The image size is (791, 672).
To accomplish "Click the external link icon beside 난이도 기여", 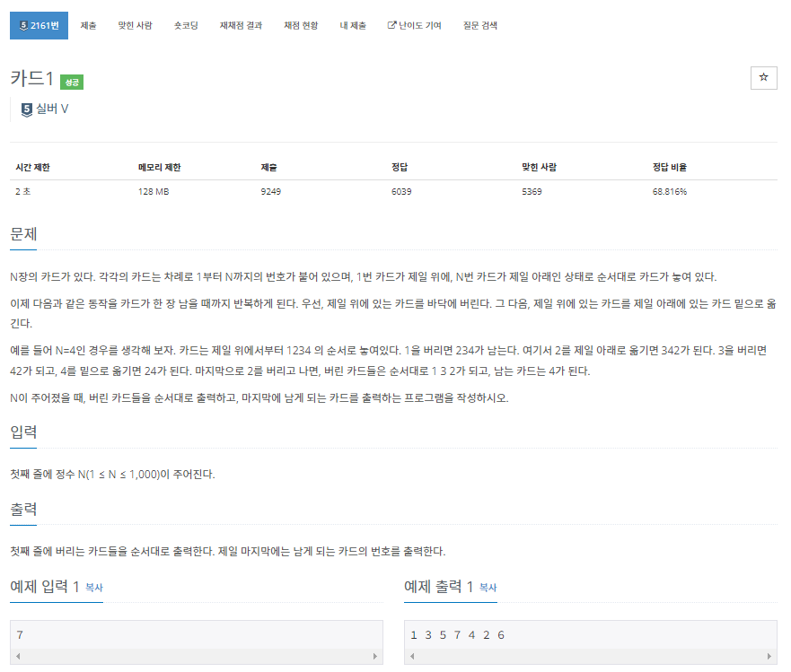I will [x=391, y=25].
